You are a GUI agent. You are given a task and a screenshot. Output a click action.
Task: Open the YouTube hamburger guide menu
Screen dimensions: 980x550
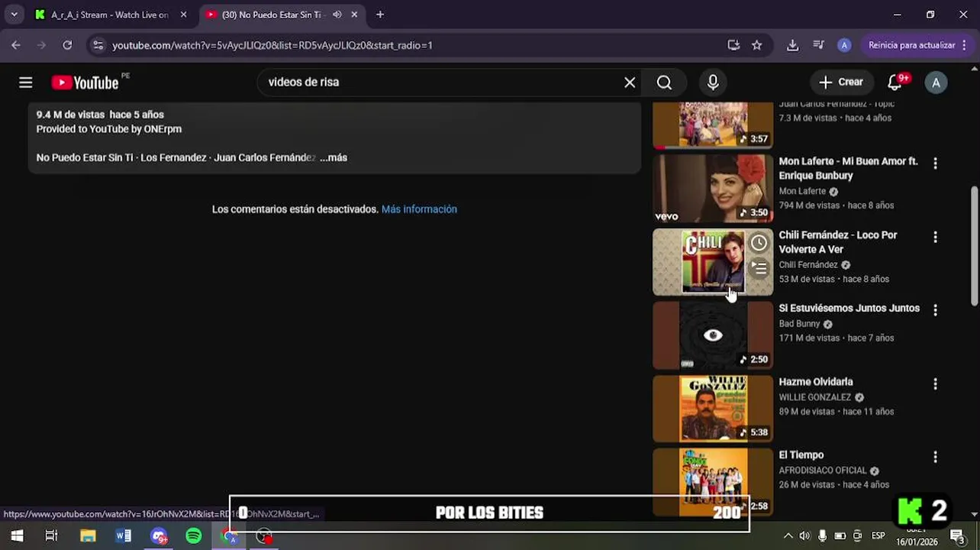26,82
